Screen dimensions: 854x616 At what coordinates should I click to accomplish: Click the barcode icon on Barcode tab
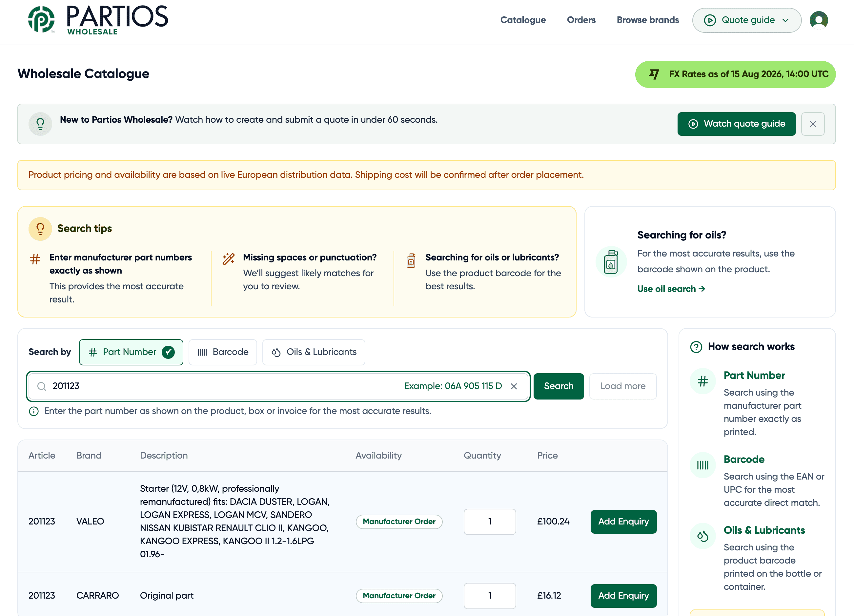(202, 352)
